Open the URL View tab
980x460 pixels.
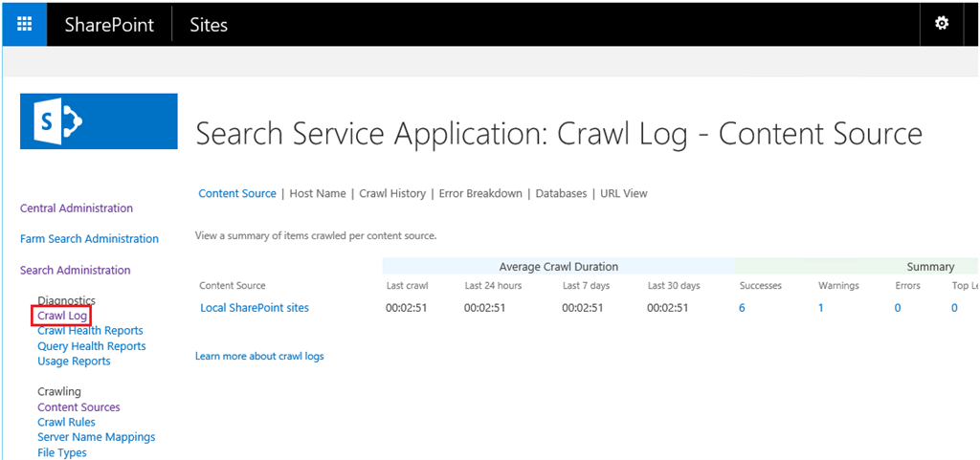624,193
